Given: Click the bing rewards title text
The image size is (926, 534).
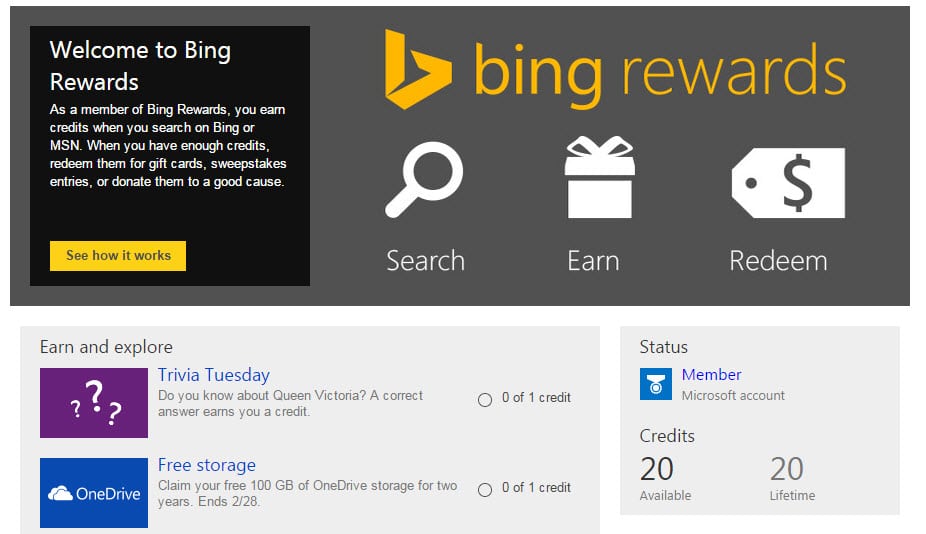Looking at the screenshot, I should pos(660,71).
